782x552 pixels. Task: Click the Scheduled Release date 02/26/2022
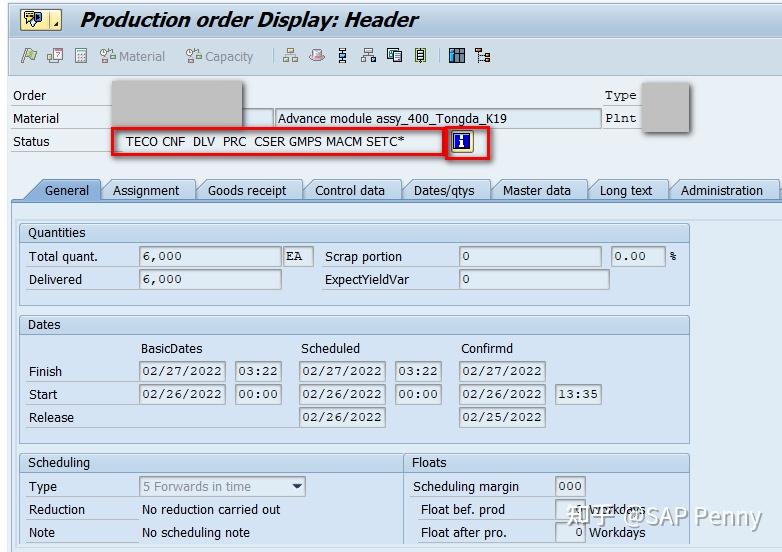[342, 417]
